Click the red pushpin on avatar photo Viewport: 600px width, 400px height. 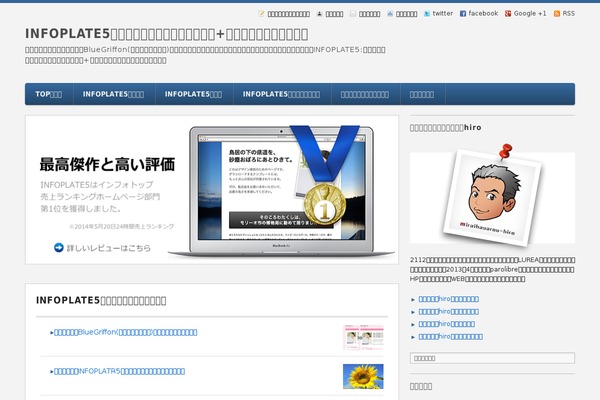click(x=505, y=152)
